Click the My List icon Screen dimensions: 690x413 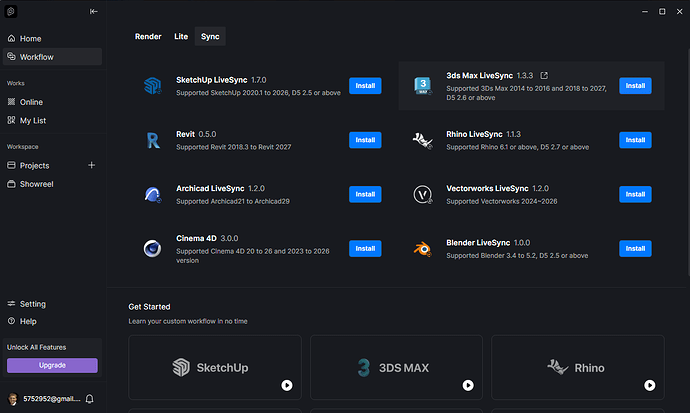point(11,120)
